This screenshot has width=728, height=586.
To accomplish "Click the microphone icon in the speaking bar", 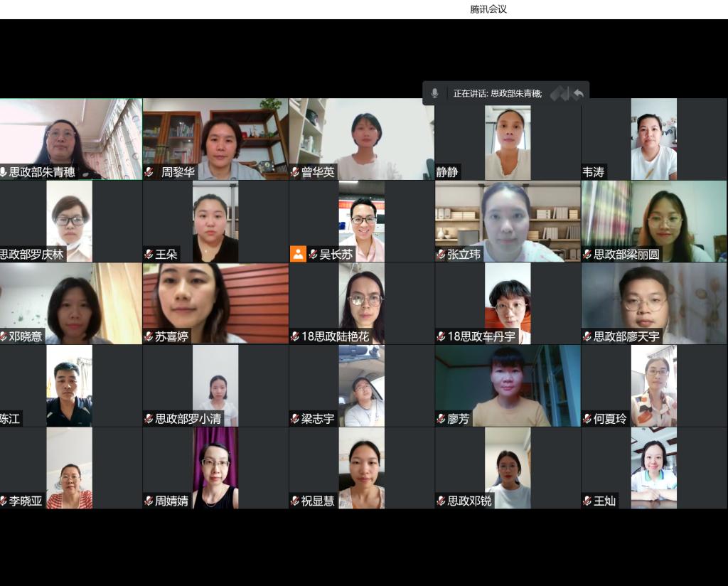I will [434, 93].
